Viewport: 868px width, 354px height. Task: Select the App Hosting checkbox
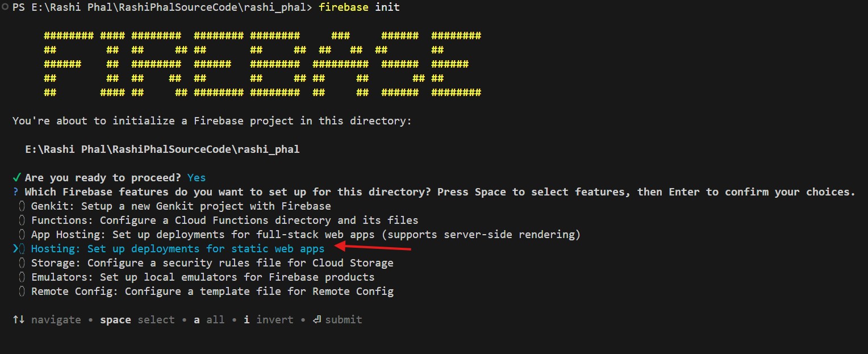[22, 235]
